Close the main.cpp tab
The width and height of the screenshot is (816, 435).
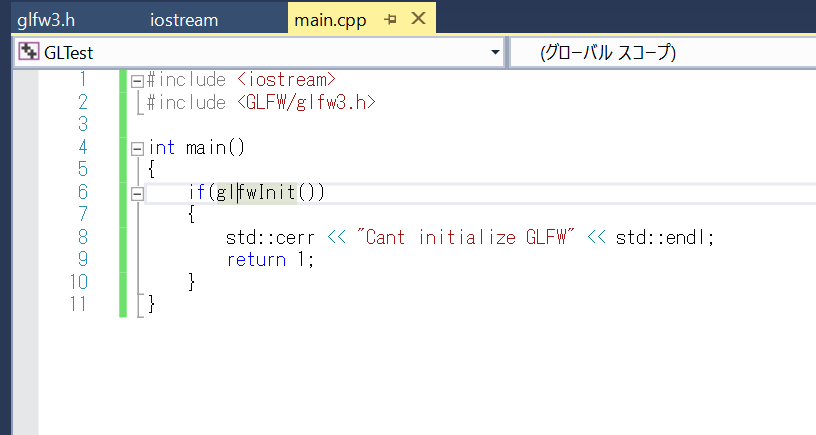click(418, 19)
